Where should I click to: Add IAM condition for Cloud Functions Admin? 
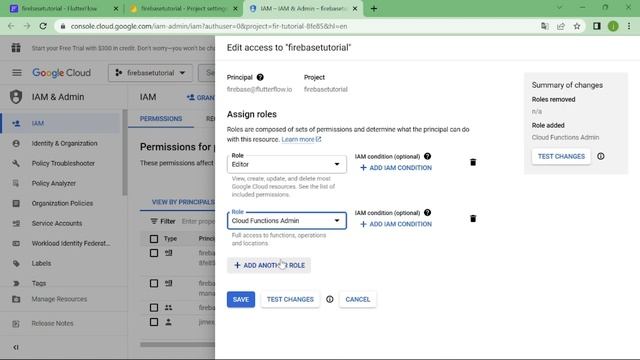396,224
